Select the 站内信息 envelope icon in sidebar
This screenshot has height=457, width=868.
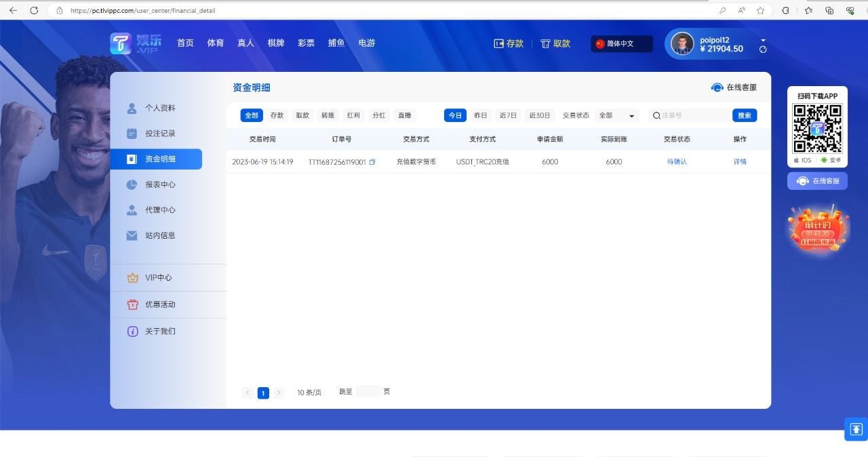[x=132, y=235]
